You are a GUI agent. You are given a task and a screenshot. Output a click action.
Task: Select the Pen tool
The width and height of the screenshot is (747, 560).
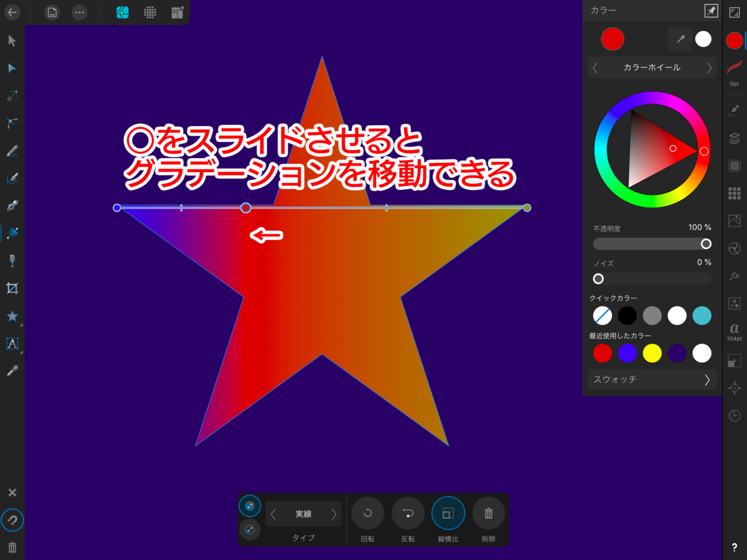11,205
